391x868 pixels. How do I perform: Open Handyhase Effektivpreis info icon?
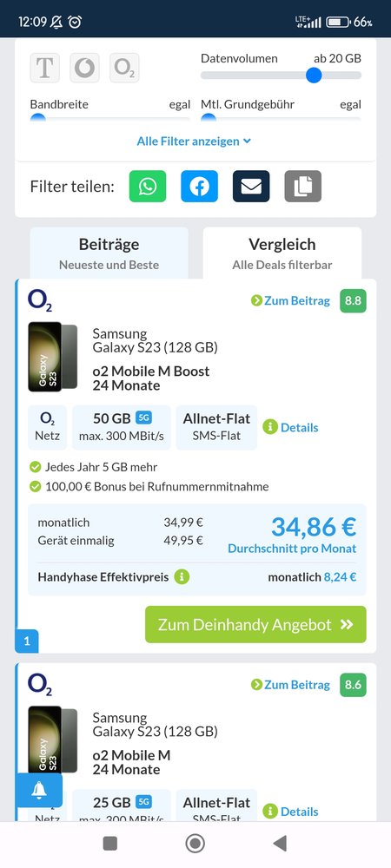pos(182,577)
